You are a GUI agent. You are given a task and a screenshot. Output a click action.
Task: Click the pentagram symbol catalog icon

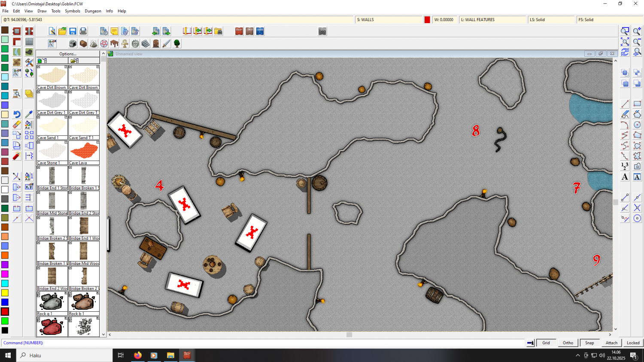click(104, 44)
